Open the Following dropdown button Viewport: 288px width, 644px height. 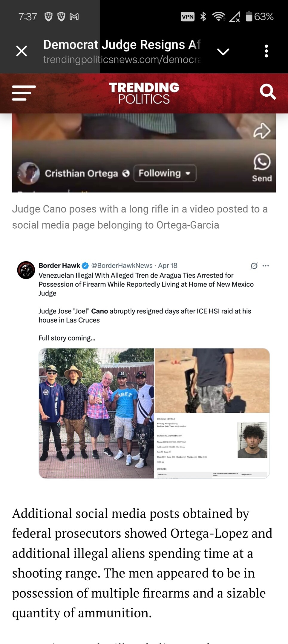165,173
